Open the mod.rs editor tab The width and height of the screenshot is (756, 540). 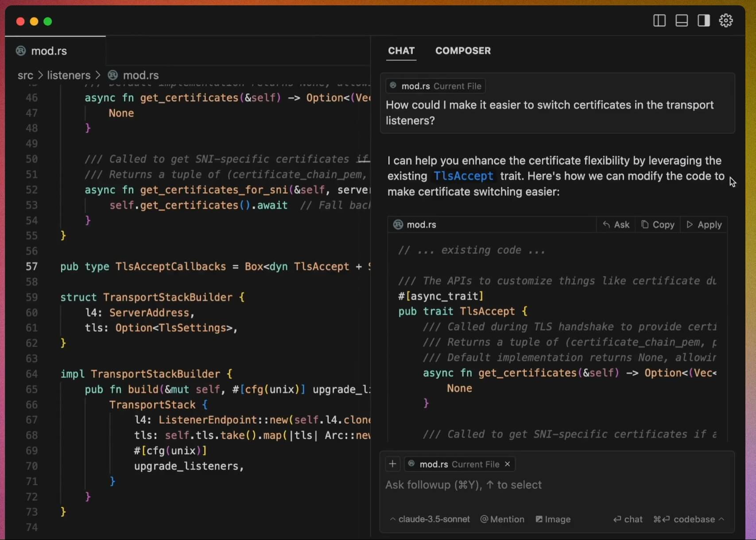(49, 51)
